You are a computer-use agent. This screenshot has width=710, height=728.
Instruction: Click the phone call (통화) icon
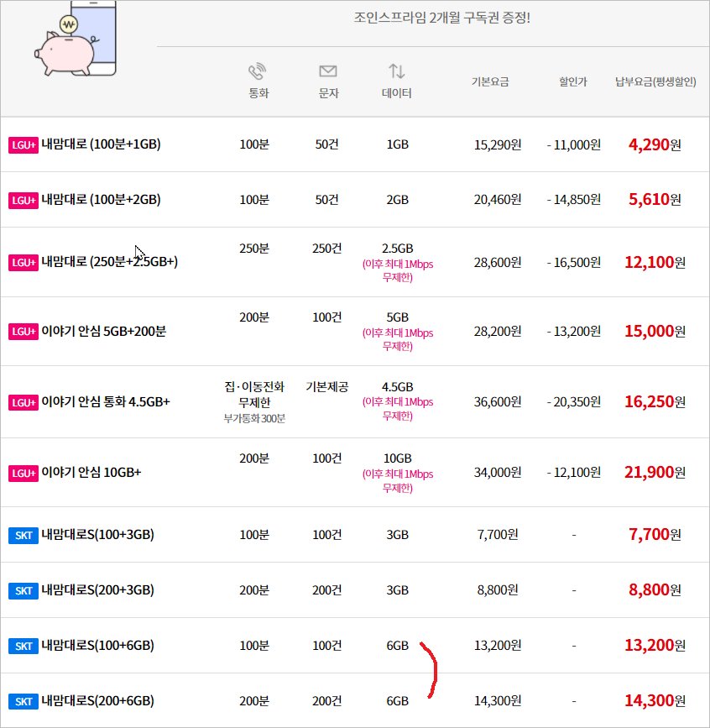tap(257, 71)
